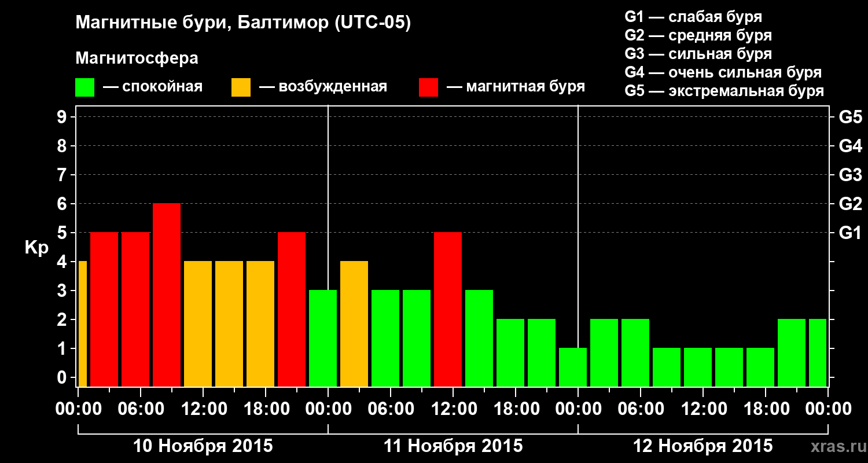Select the '11 Ноября 2015' date label
The width and height of the screenshot is (868, 463).
coord(453,446)
